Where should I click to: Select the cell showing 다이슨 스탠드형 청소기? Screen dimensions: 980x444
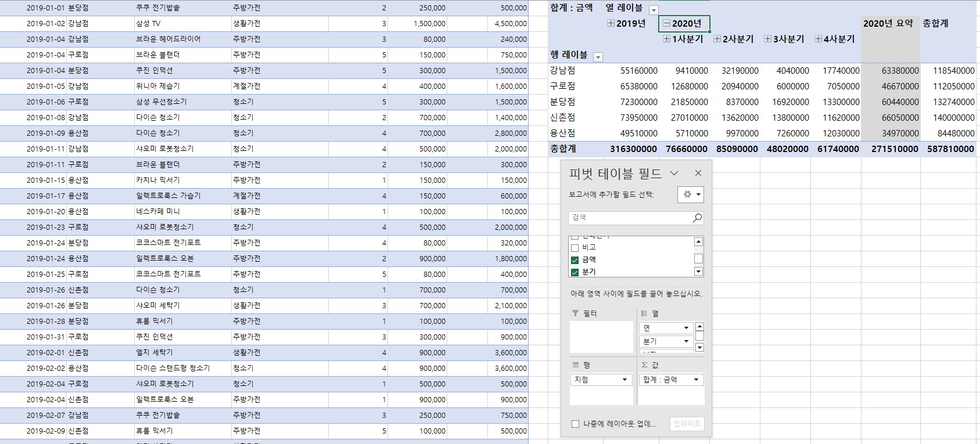tap(182, 368)
